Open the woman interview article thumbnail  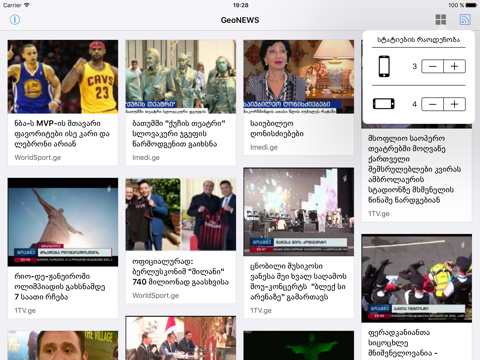(x=299, y=77)
